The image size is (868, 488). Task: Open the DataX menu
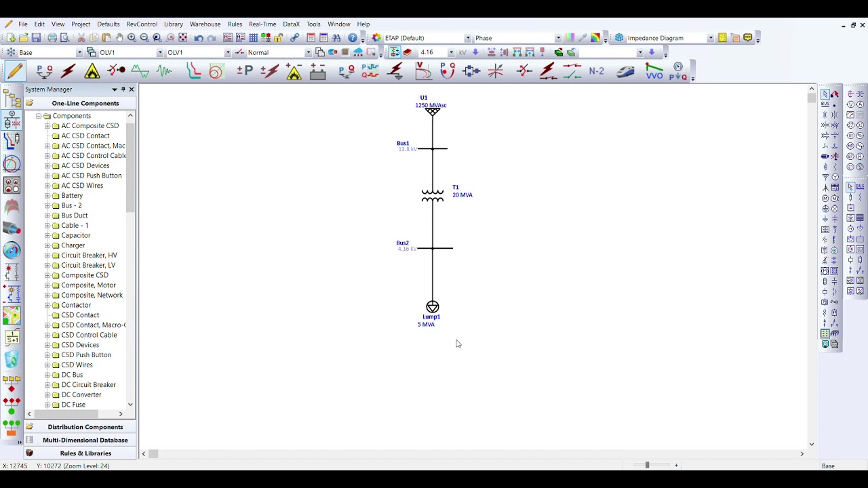tap(291, 24)
